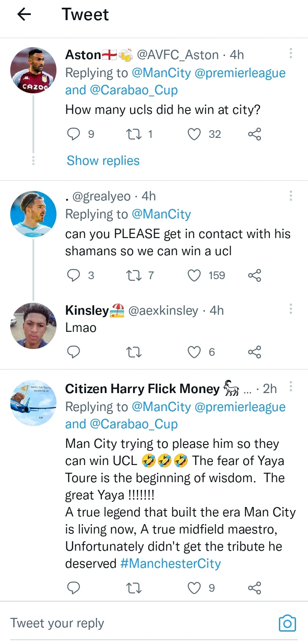Open Kinsley's profile picture
The image size is (308, 644).
tap(33, 326)
